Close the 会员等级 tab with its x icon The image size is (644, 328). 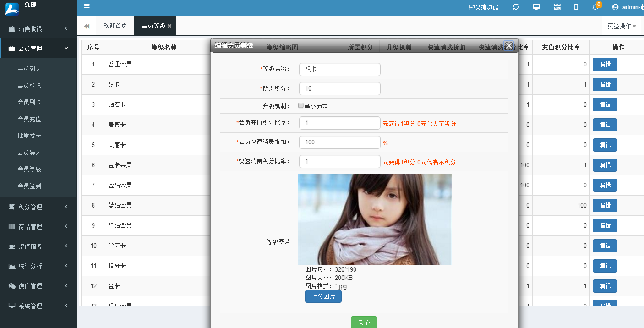169,26
